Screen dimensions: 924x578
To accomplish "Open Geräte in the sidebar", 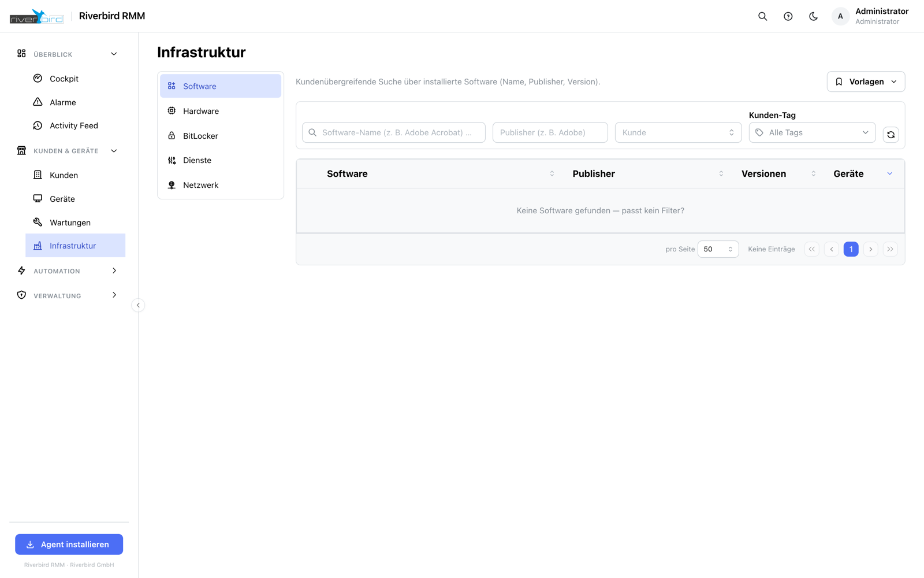I will click(75, 199).
